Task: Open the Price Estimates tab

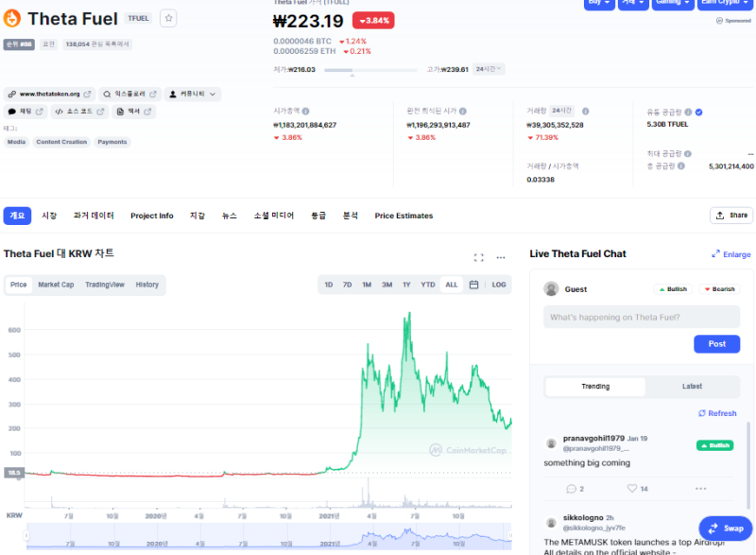Action: click(404, 216)
